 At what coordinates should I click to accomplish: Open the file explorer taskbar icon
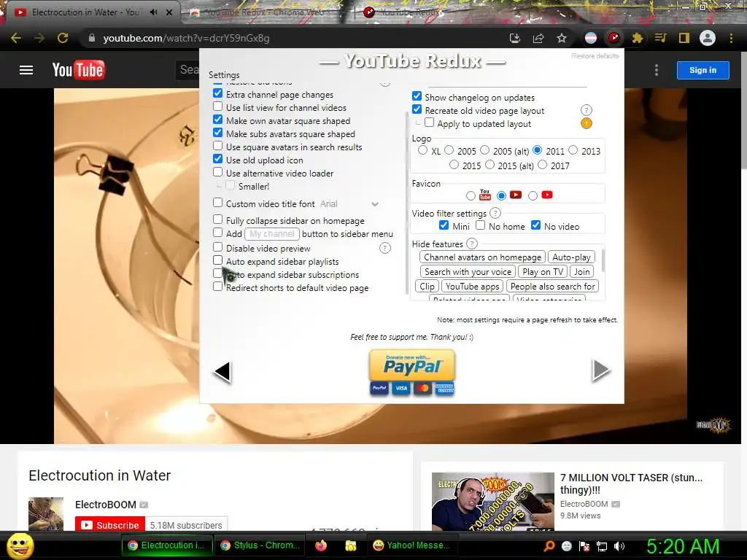(x=351, y=545)
